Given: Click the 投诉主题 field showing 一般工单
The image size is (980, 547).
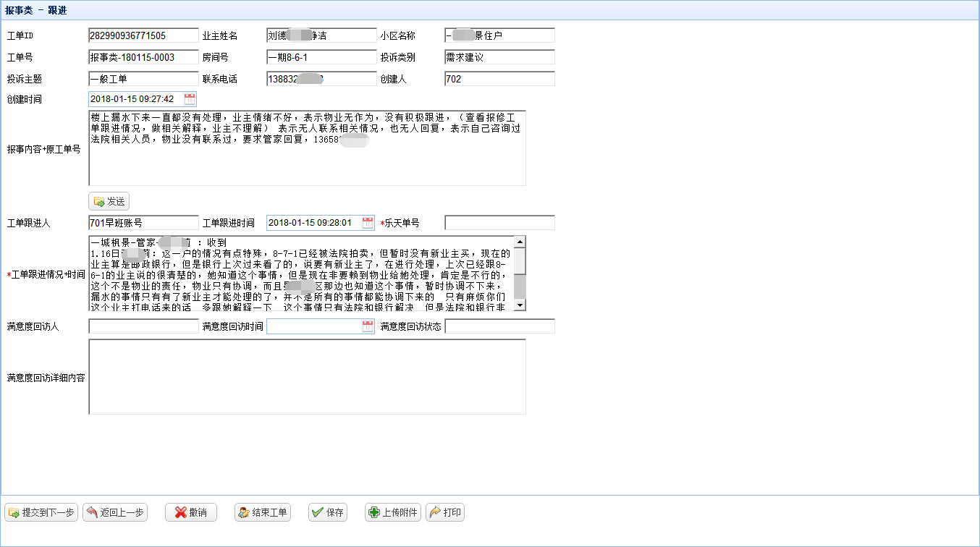Looking at the screenshot, I should pyautogui.click(x=143, y=80).
